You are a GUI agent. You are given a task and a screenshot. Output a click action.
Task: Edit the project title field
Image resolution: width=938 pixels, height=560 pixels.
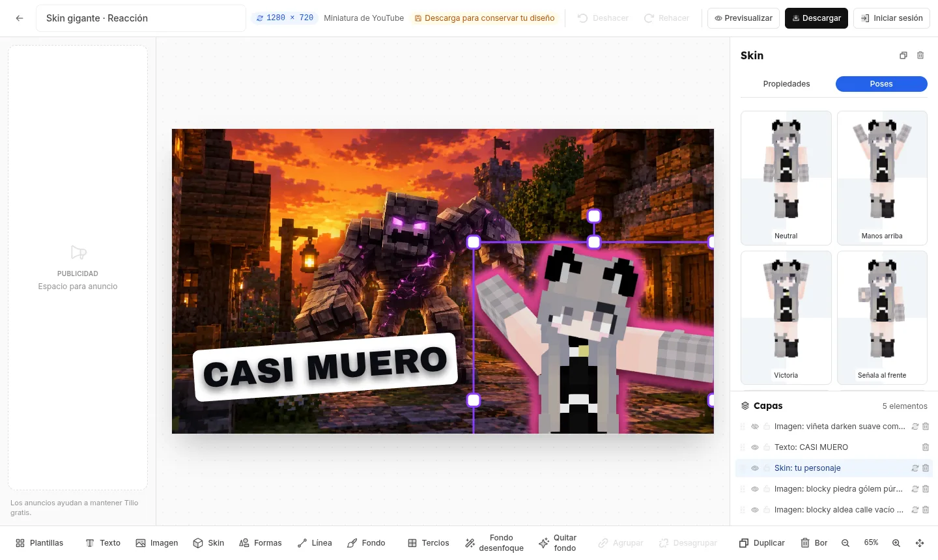coord(141,18)
